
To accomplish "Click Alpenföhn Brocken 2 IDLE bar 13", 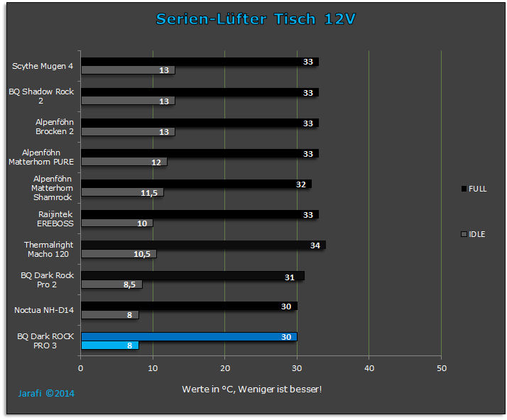I will pyautogui.click(x=128, y=131).
